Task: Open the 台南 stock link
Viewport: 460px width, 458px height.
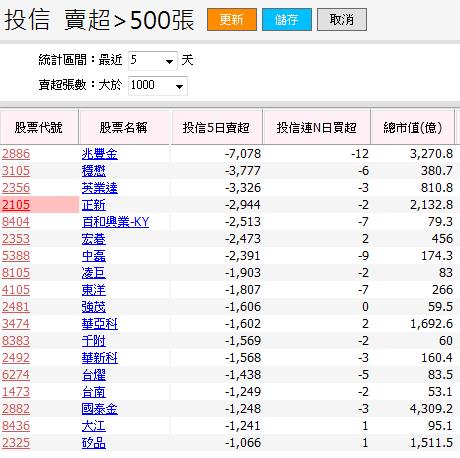Action: point(94,392)
